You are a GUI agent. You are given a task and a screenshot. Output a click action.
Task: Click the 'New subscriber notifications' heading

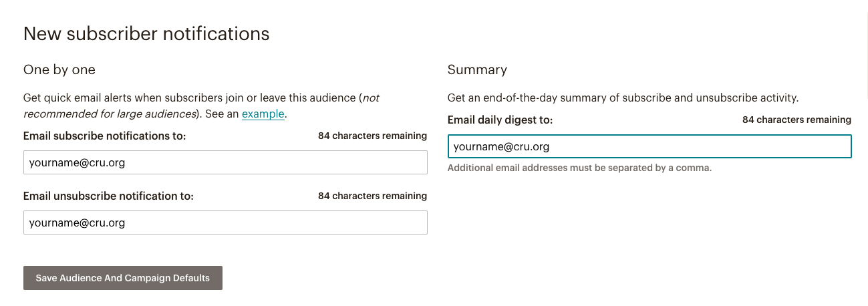[x=146, y=34]
